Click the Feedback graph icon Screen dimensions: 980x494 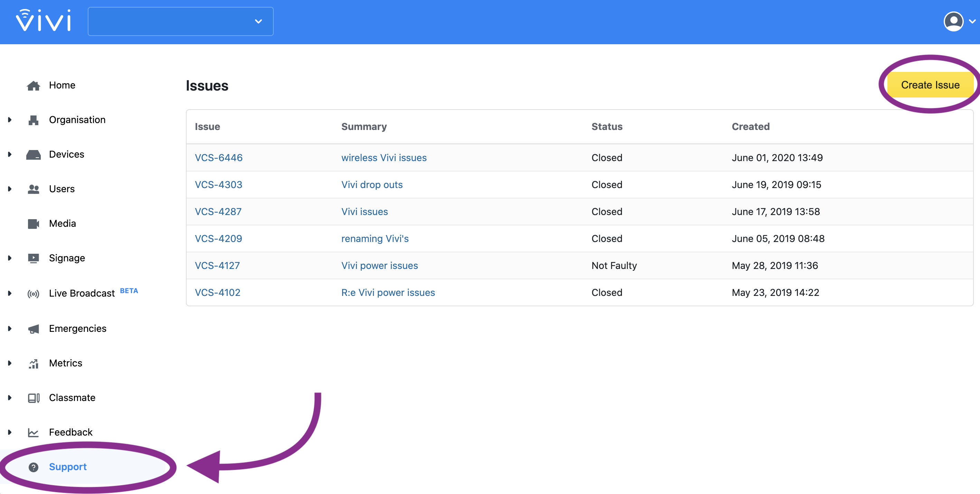34,433
